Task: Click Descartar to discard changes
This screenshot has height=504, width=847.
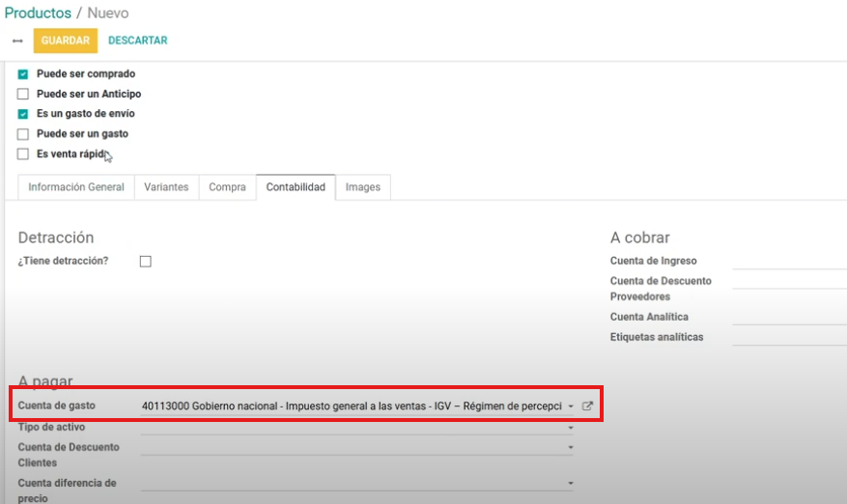Action: (x=137, y=41)
